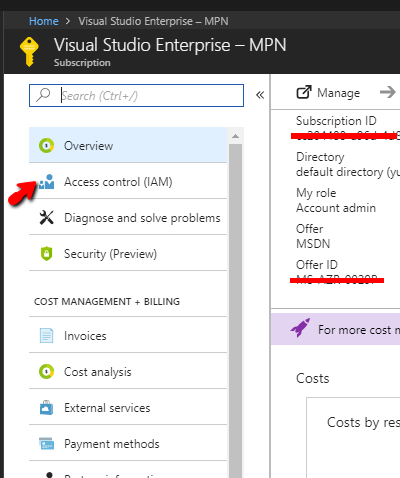Open the Overview menu item

tap(128, 146)
